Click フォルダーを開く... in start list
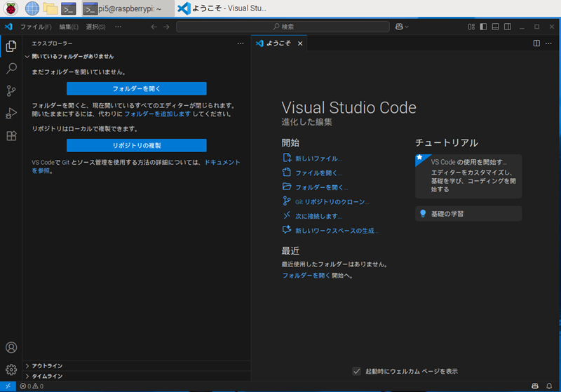 coord(322,187)
